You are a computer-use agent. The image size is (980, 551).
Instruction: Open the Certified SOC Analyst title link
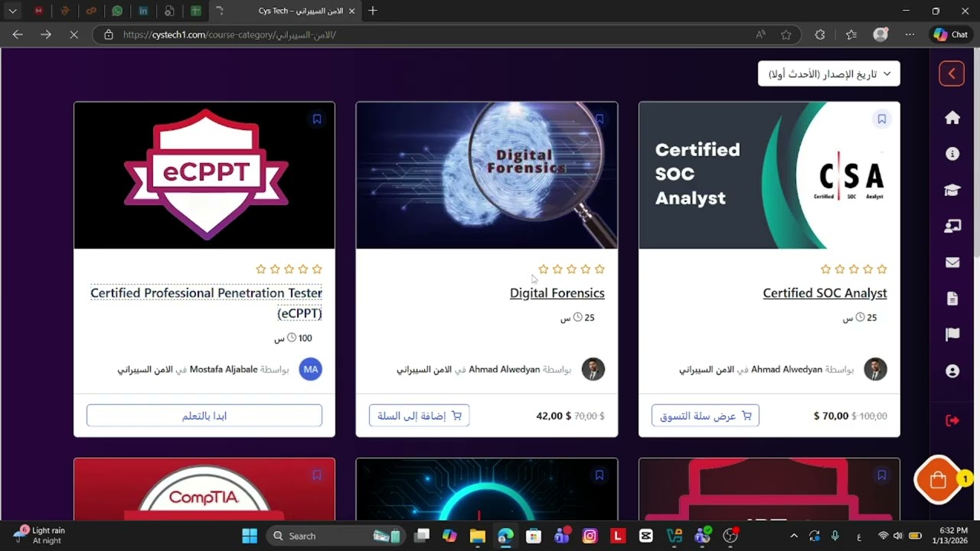825,293
